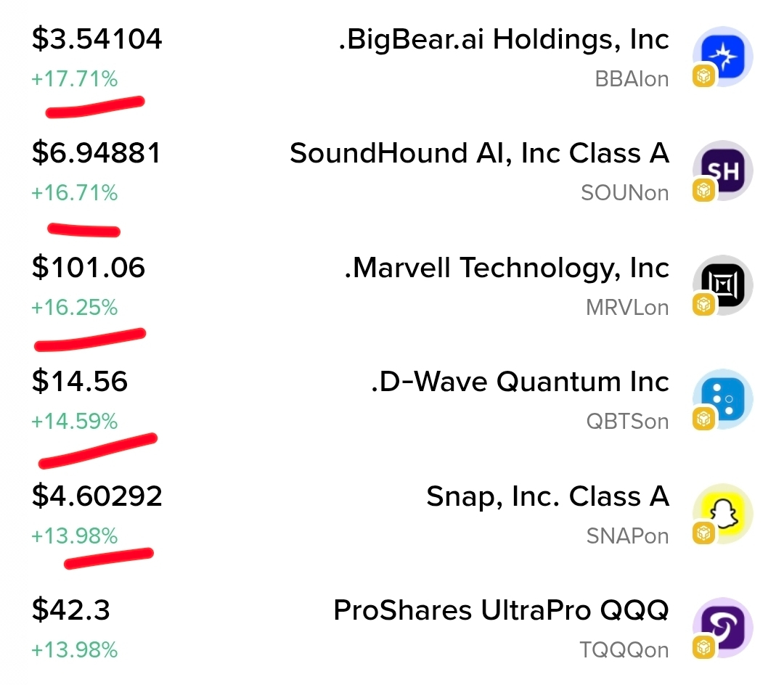Screen dimensions: 784x685
Task: Tap the SoundHound SH logo icon
Action: click(x=722, y=171)
